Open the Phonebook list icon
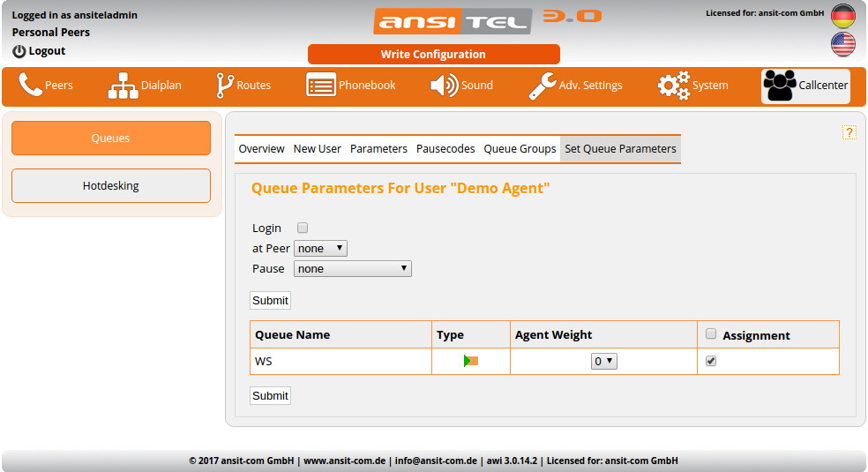868x472 pixels. pos(321,86)
